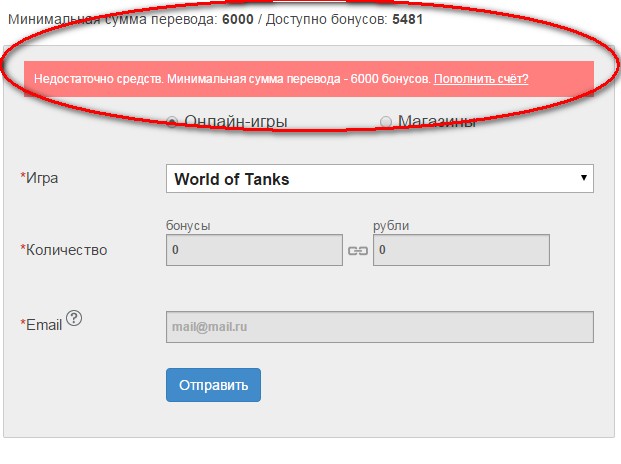Click the *Количество field label

point(64,250)
